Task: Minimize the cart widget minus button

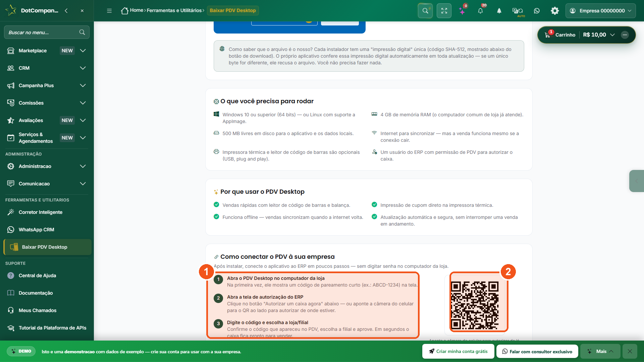Action: pyautogui.click(x=625, y=35)
